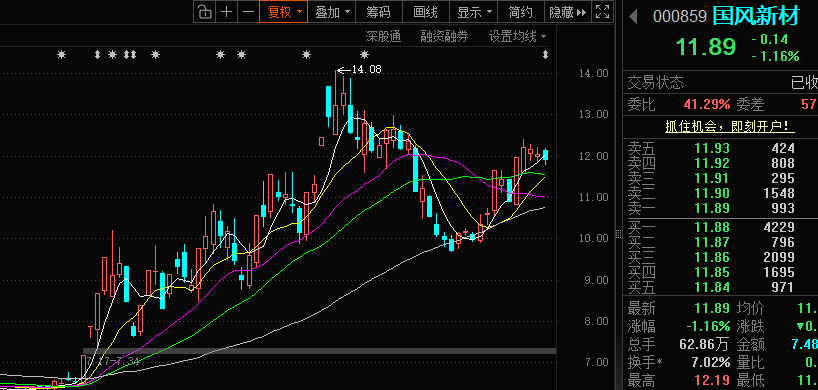818x390 pixels.
Task: Open the 设置均线 dropdown
Action: 517,36
